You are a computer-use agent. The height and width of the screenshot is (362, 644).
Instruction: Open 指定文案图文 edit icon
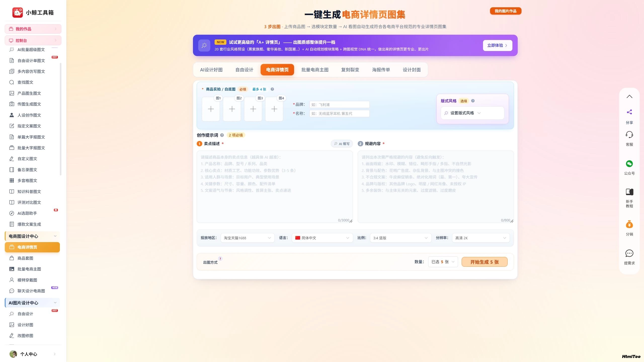[x=12, y=126]
